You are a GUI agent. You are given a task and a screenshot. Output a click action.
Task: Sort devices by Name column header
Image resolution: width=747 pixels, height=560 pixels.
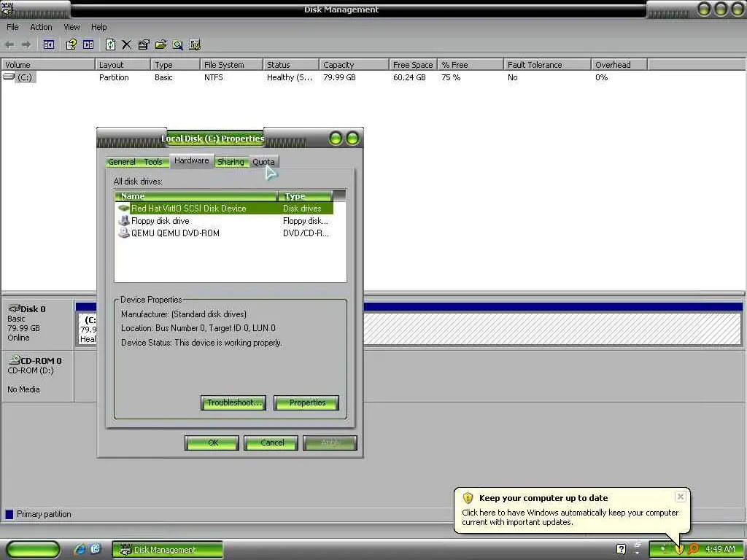[196, 195]
